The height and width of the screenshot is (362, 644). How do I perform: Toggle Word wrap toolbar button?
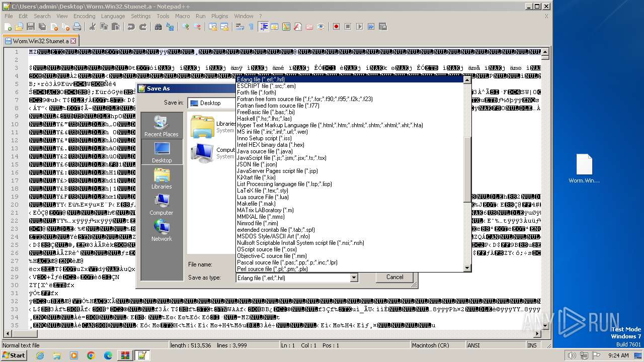coord(240,27)
